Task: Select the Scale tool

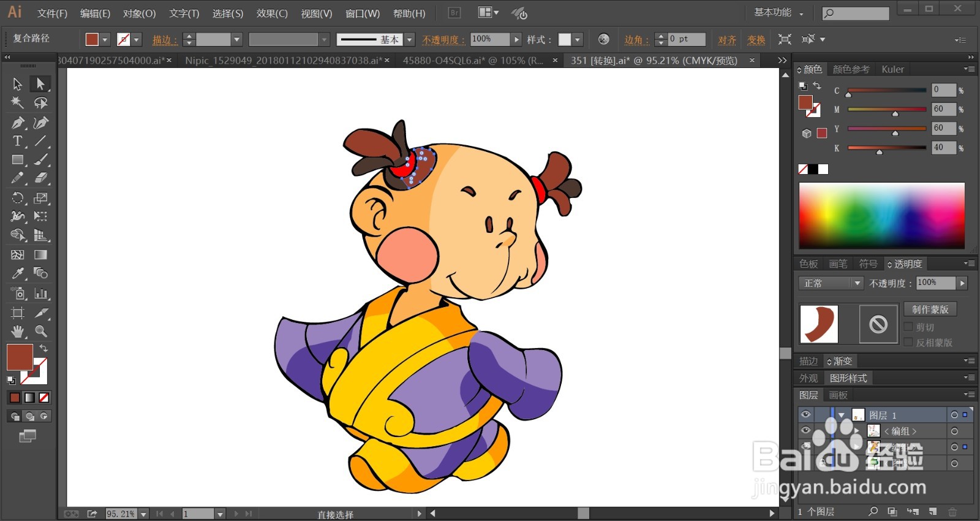Action: tap(40, 198)
